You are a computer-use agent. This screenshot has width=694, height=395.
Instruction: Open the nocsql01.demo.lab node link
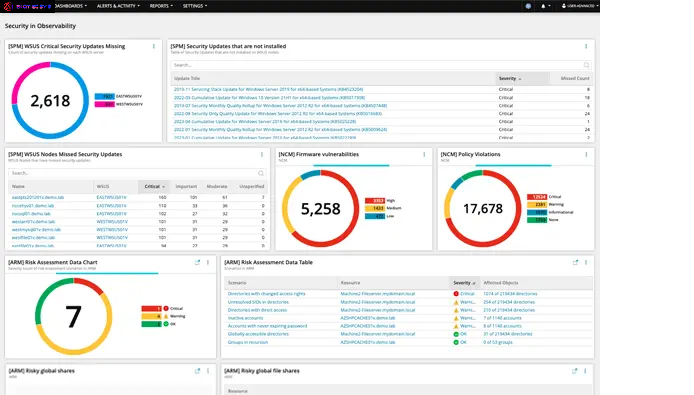31,213
